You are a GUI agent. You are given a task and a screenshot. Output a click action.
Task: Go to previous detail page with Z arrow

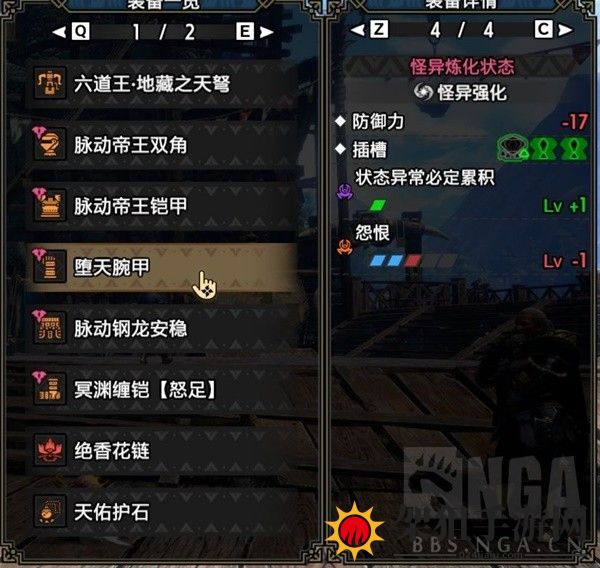tap(370, 29)
